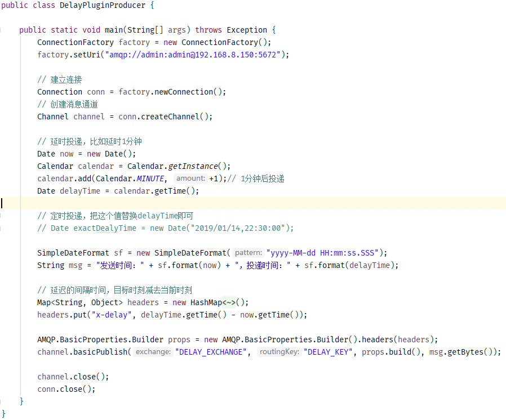Place the cursor on the highlighted empty line
The image size is (506, 420).
click(x=169, y=203)
